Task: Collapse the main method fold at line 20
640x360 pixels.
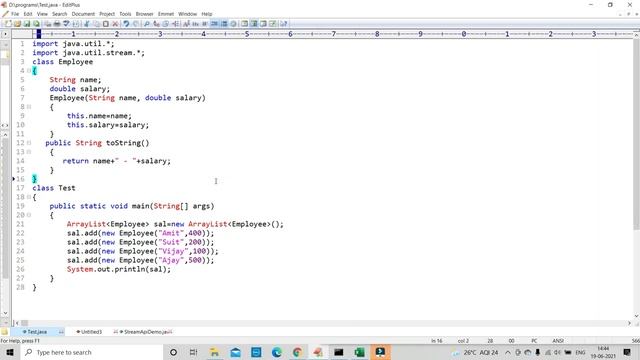Action: point(29,215)
